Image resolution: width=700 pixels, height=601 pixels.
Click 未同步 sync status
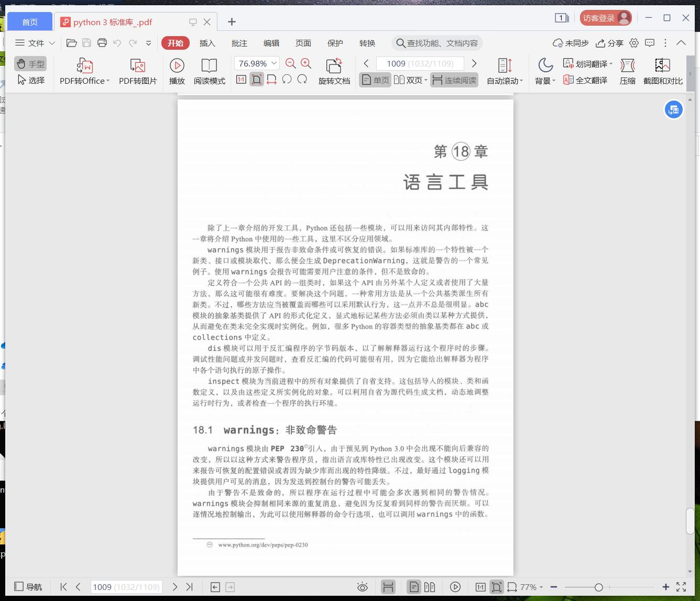point(571,43)
